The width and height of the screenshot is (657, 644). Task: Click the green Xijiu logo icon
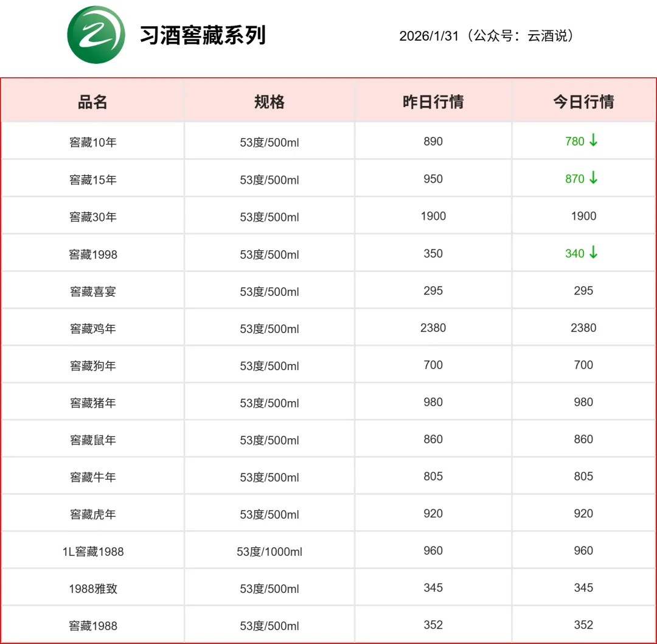pyautogui.click(x=96, y=35)
